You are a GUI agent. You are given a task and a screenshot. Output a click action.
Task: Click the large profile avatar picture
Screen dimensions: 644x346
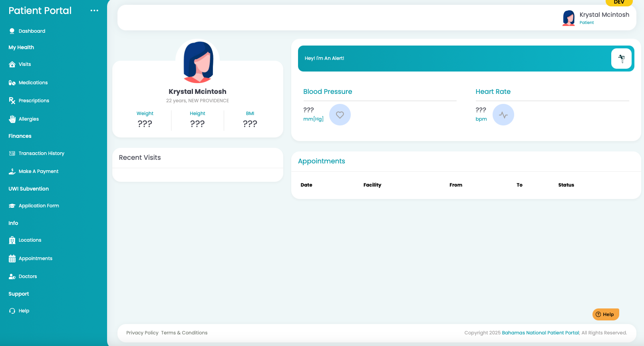coord(198,62)
